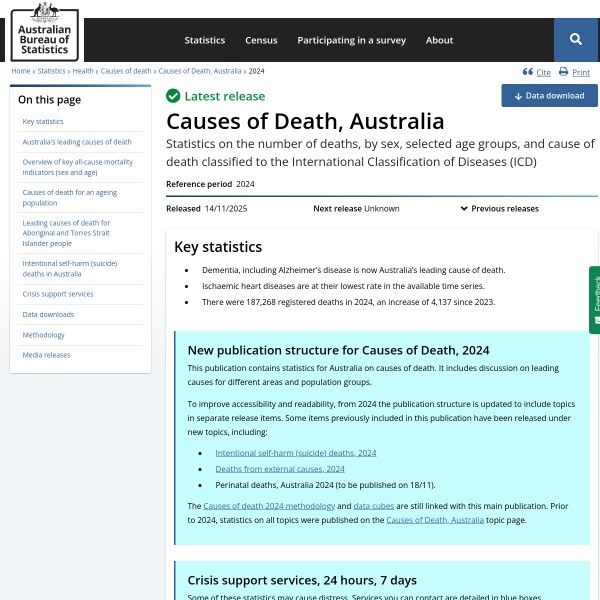The image size is (600, 600).
Task: Open the Statistics menu
Action: point(204,40)
